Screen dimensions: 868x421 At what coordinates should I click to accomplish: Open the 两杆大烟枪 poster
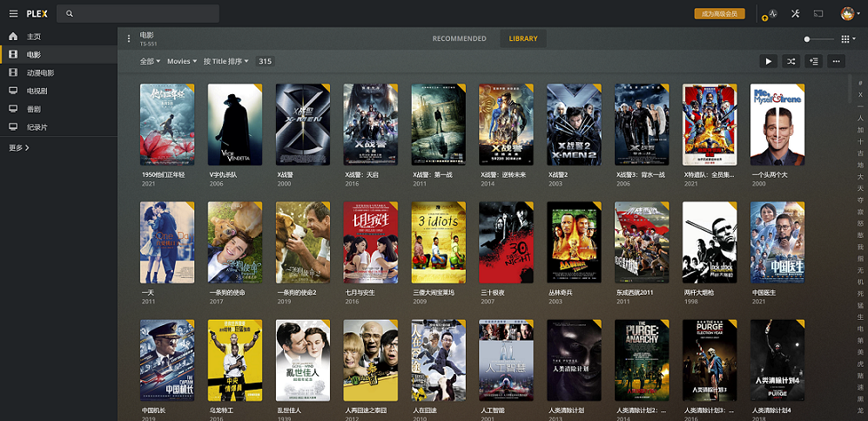point(710,242)
